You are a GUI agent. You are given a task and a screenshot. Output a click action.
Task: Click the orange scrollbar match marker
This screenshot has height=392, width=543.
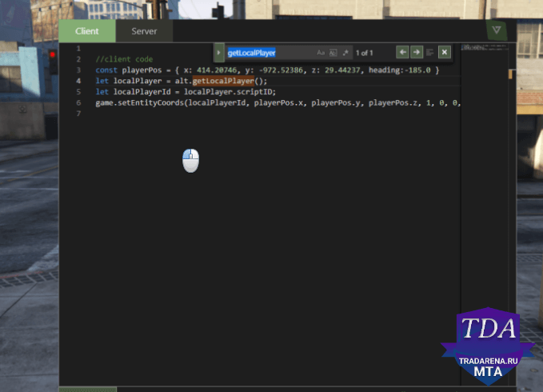(x=510, y=74)
